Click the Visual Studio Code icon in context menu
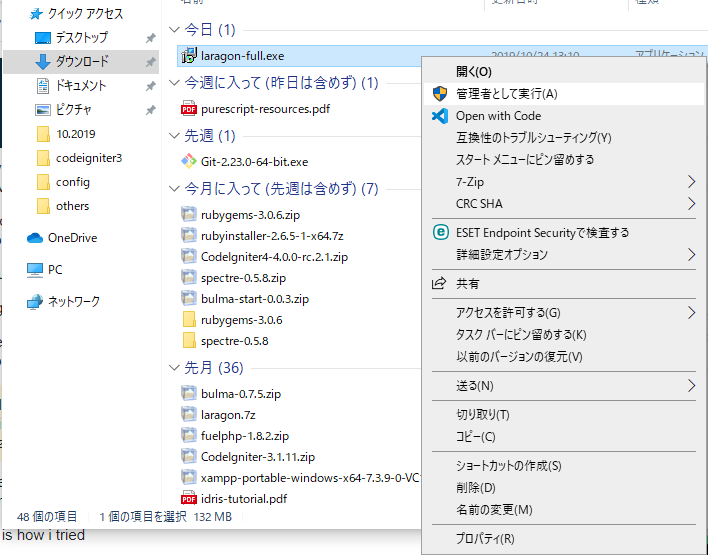This screenshot has height=555, width=708. point(440,116)
